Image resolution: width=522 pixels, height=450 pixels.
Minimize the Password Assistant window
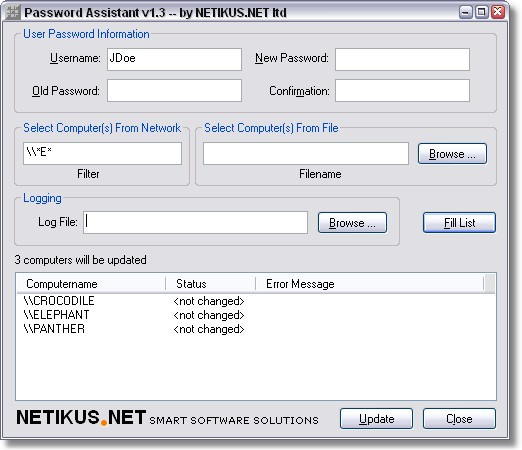(x=466, y=12)
